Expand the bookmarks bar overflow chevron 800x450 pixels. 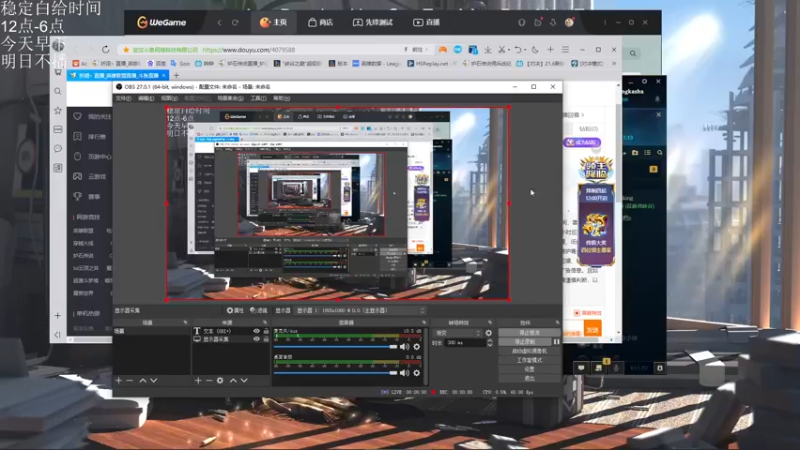click(x=614, y=63)
